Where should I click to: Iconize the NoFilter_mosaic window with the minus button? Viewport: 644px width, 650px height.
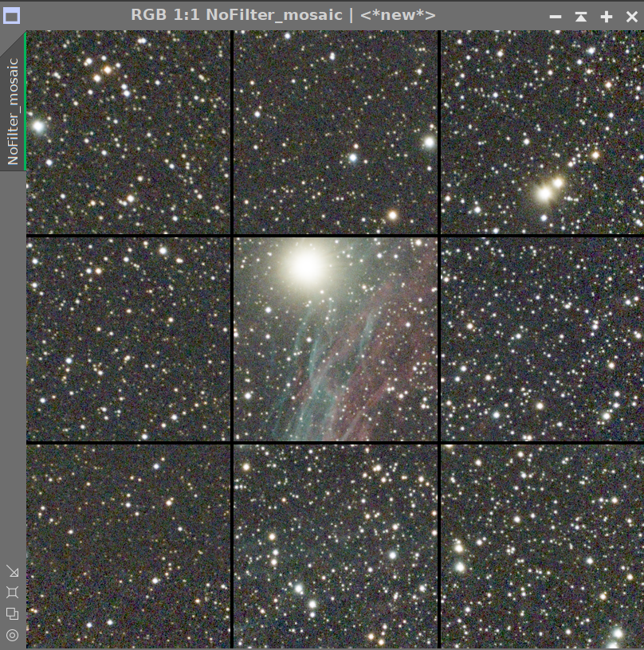[556, 17]
